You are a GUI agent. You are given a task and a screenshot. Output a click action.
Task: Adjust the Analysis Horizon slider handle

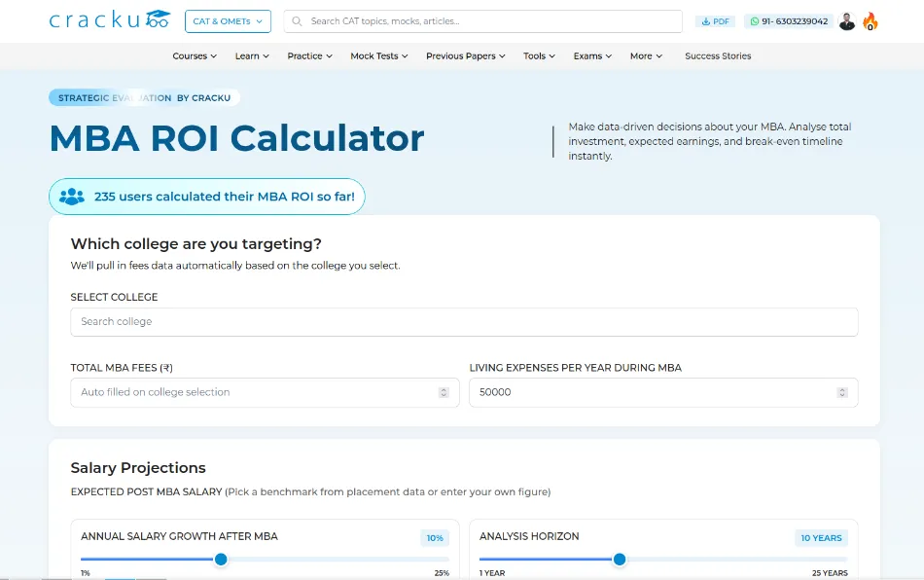point(620,560)
